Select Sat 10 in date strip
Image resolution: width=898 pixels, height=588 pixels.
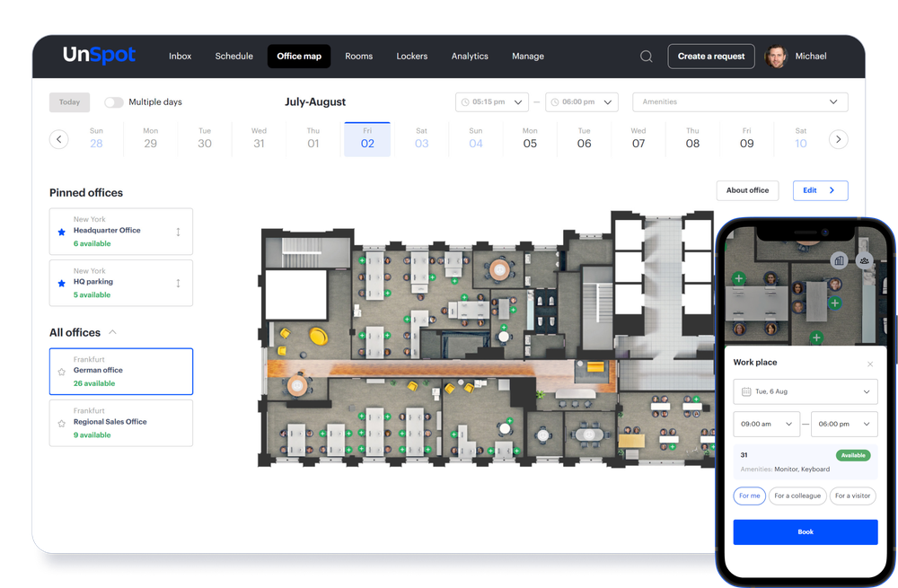801,139
